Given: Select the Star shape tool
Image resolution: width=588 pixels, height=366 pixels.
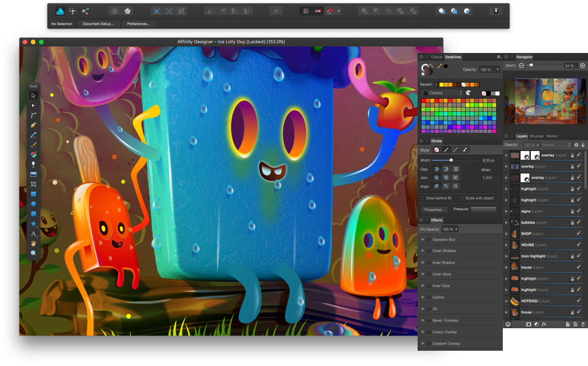Looking at the screenshot, I should (x=33, y=224).
